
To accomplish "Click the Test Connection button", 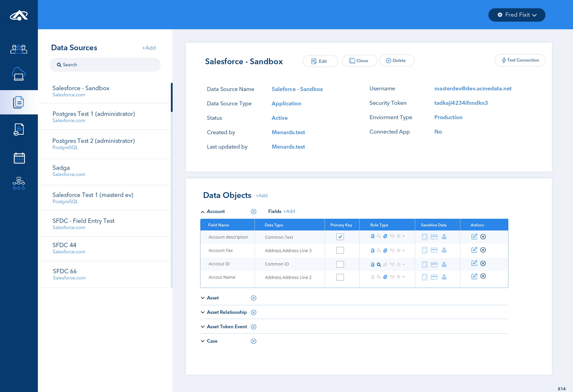I will [520, 60].
